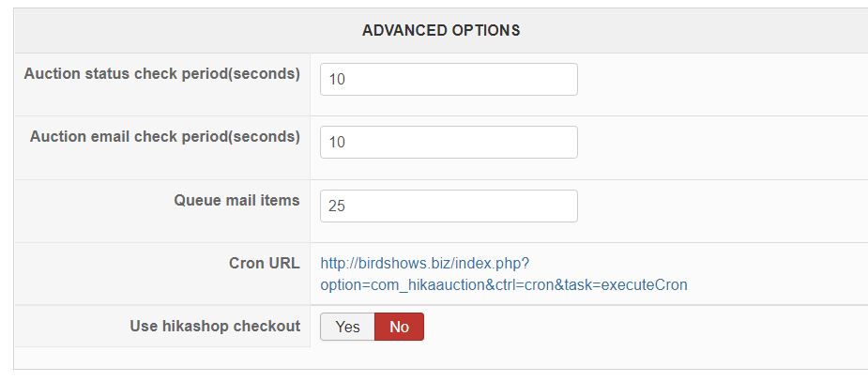The image size is (868, 382).
Task: Click the Use hikashop checkout label
Action: (215, 326)
